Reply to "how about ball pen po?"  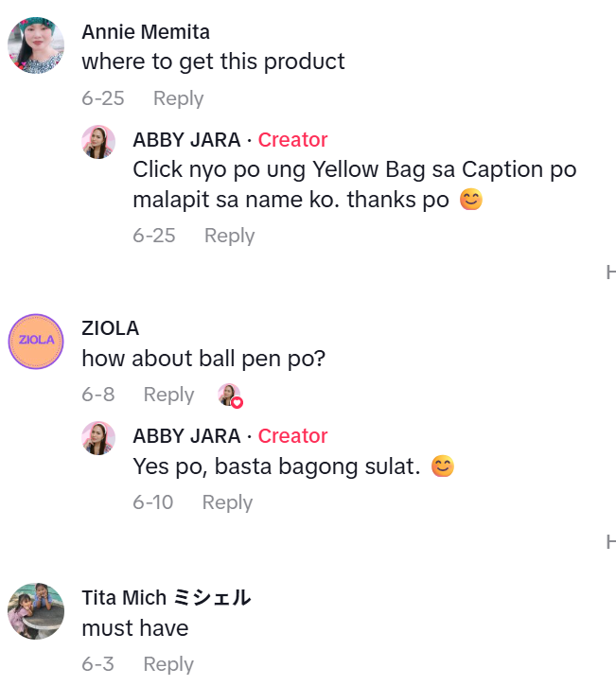tap(168, 395)
